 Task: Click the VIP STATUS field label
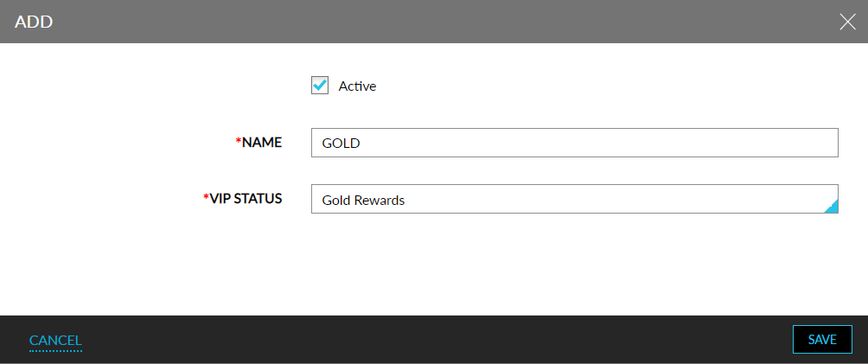tap(242, 198)
